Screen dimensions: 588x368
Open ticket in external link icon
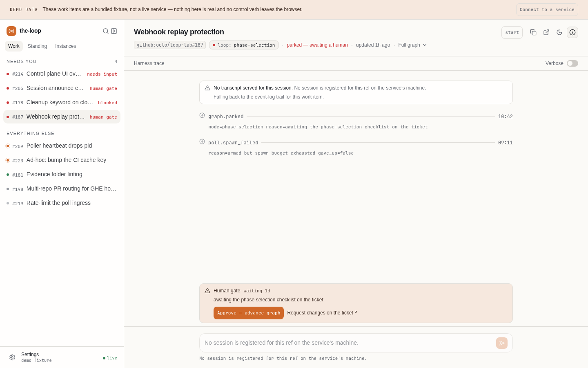coord(546,32)
